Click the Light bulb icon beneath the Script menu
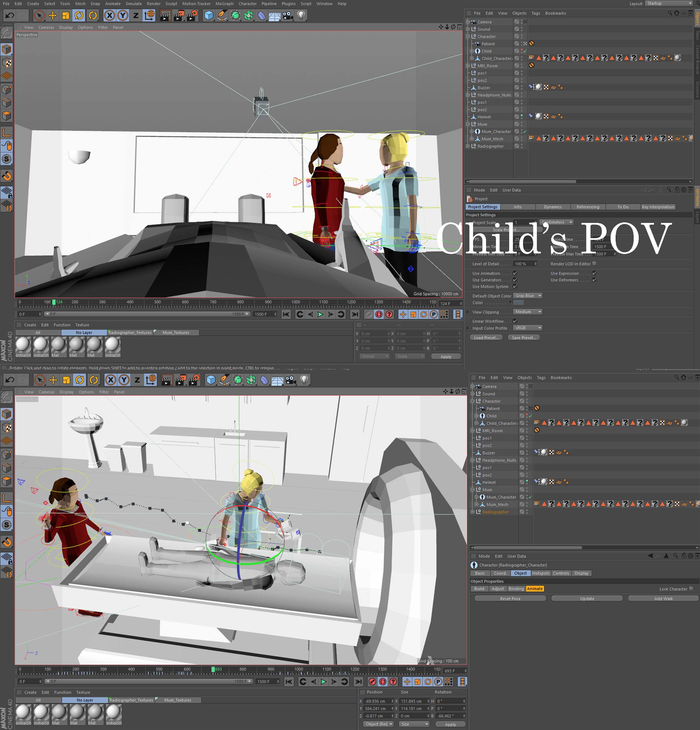This screenshot has width=700, height=730. pos(301,15)
